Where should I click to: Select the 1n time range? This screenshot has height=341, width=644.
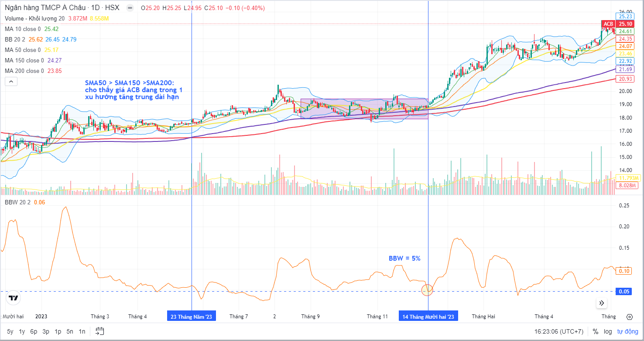[x=82, y=331]
